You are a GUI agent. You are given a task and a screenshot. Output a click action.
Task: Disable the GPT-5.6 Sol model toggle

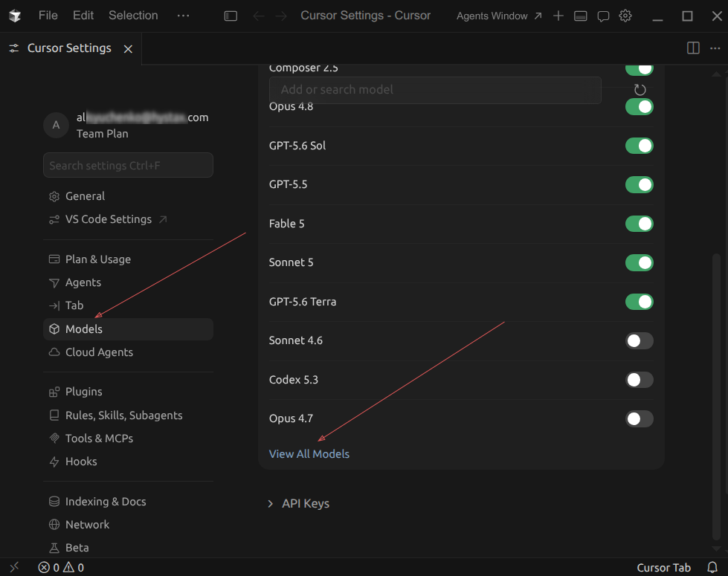640,146
